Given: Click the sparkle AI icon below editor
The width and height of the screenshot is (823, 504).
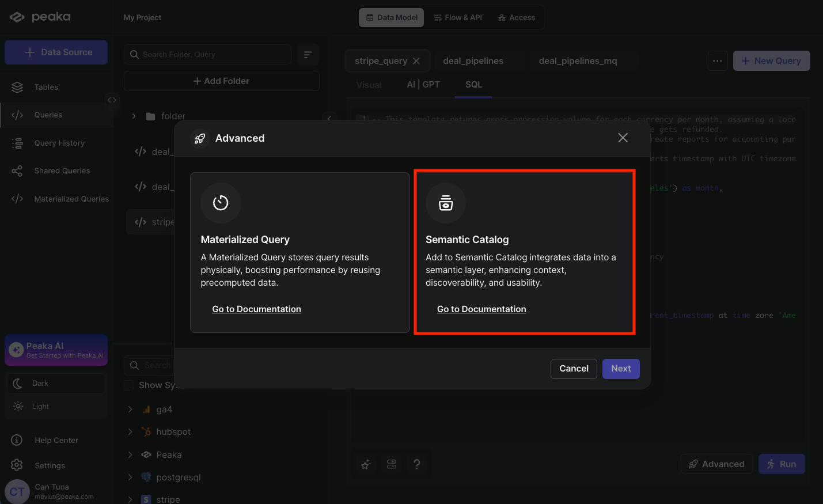Looking at the screenshot, I should tap(366, 464).
